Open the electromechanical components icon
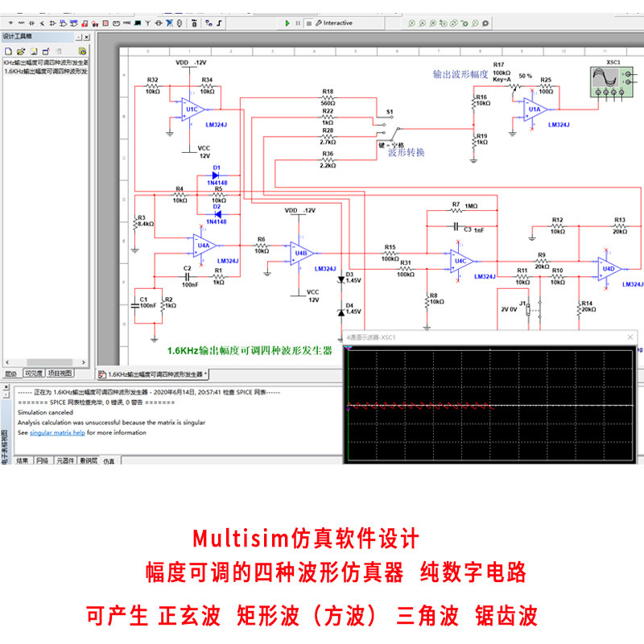The height and width of the screenshot is (644, 644). click(x=159, y=23)
